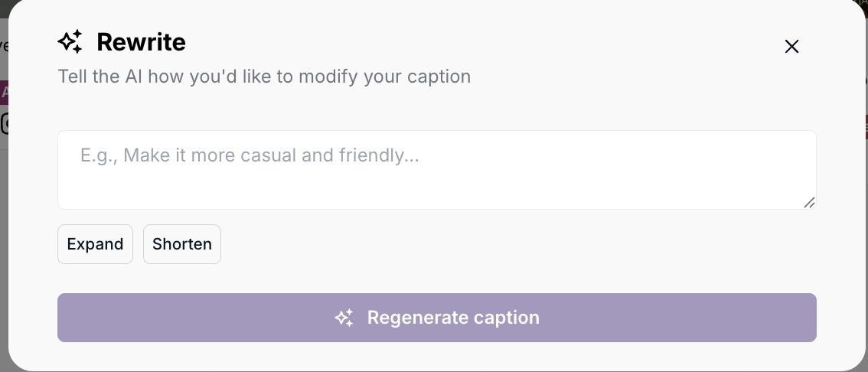Click the Regenerate caption button
This screenshot has width=868, height=372.
(436, 318)
